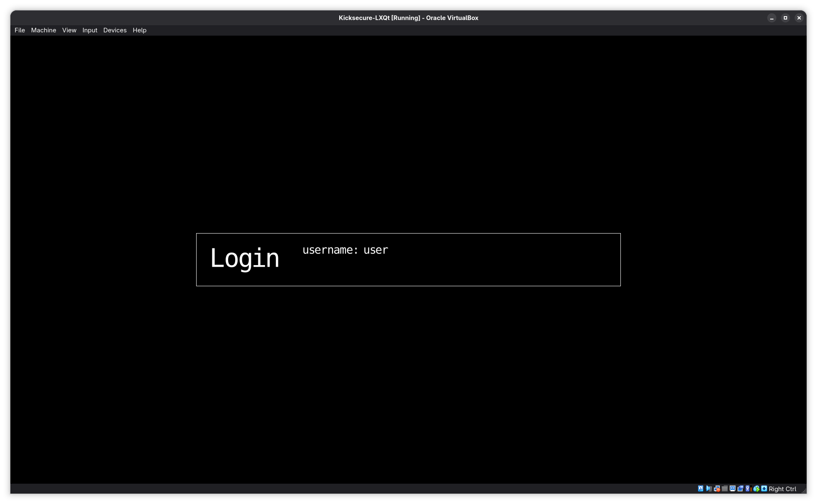This screenshot has width=817, height=504.
Task: Click the window resize grip corner
Action: click(x=804, y=491)
